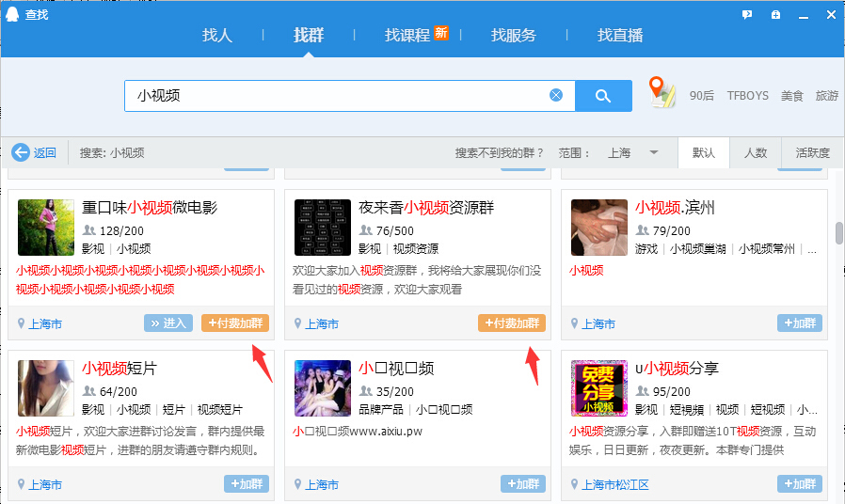Expand the 范围 上海 dropdown
Image resolution: width=845 pixels, height=504 pixels.
tap(633, 153)
